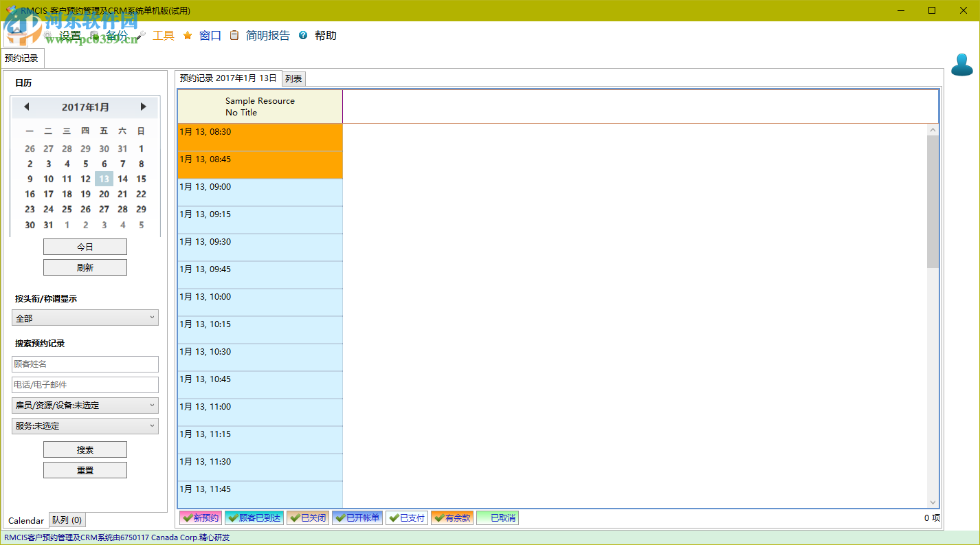Select the 1月 13, 09:15 time slot

coord(260,220)
